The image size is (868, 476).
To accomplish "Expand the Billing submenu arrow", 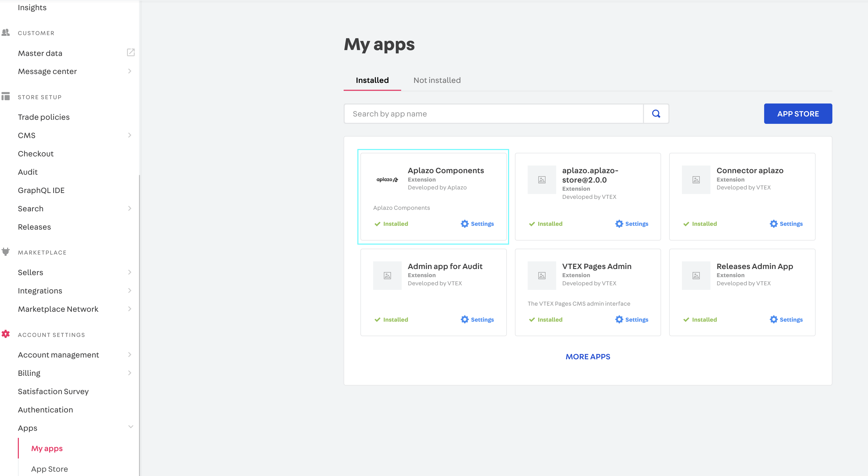I will [130, 373].
